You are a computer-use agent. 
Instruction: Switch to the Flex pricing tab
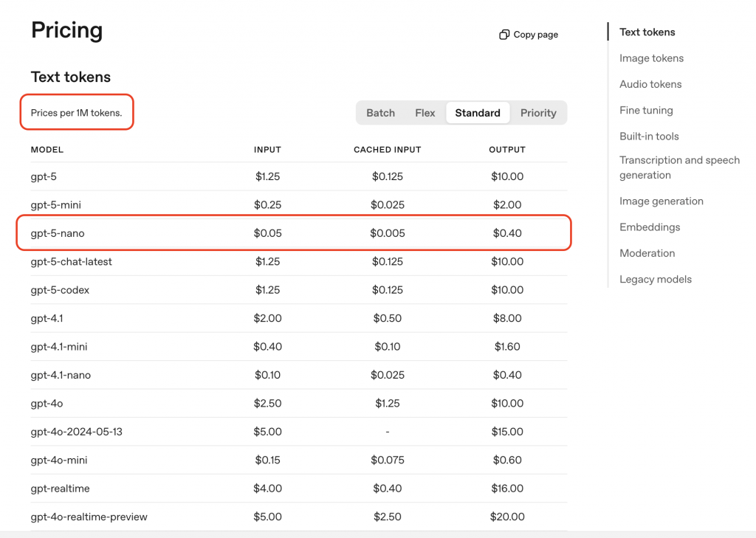425,113
